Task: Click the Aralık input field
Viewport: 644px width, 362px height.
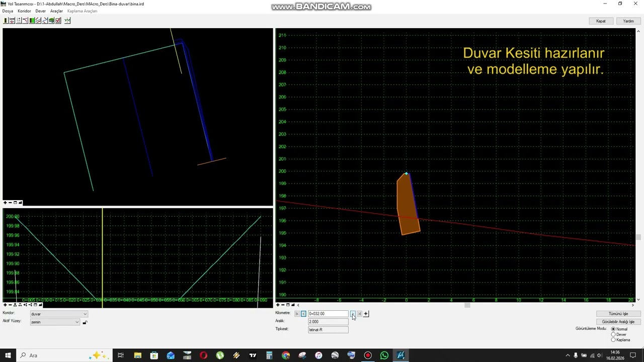Action: pos(328,322)
